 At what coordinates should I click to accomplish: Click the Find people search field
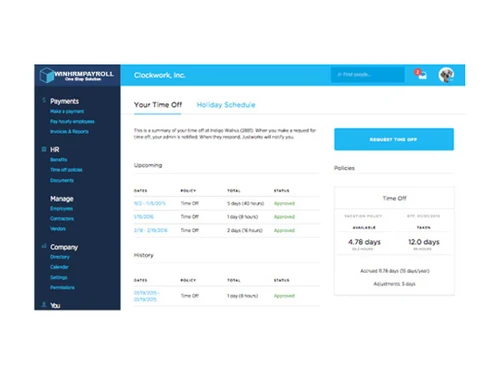click(368, 75)
